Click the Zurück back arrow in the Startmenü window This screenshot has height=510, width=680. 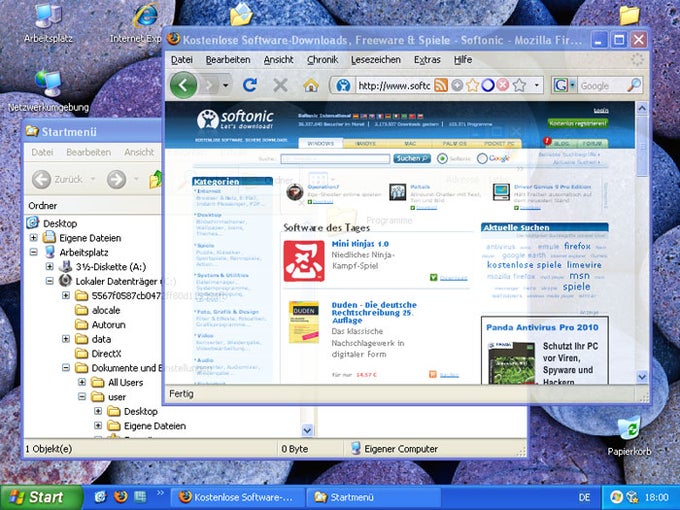click(42, 179)
